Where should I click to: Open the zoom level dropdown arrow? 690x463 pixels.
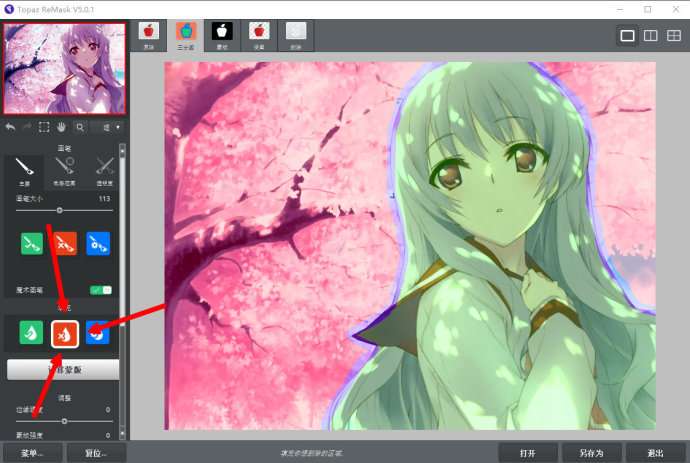[117, 127]
